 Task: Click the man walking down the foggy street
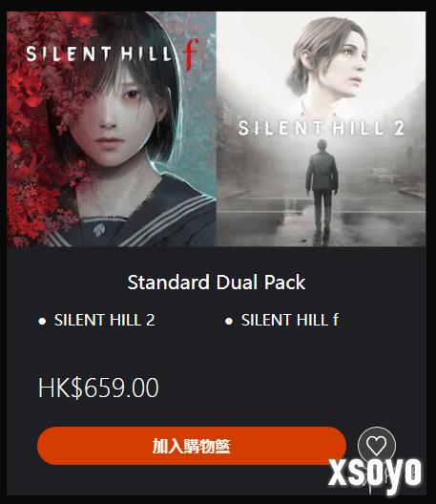click(x=322, y=186)
